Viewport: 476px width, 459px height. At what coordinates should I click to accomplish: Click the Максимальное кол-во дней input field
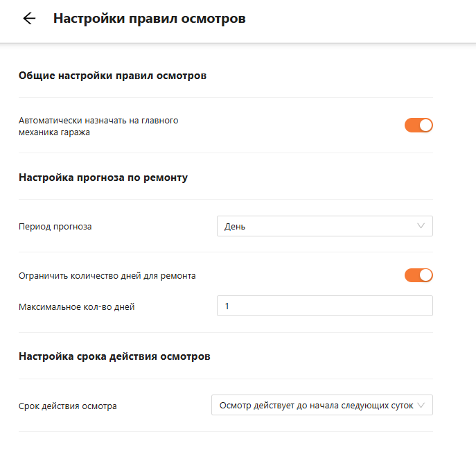point(324,306)
